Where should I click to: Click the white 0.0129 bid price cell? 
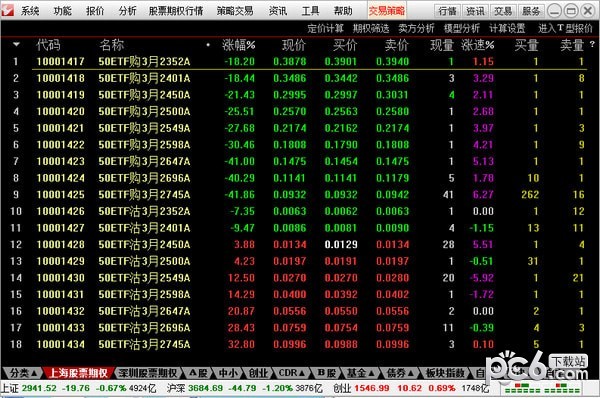341,245
